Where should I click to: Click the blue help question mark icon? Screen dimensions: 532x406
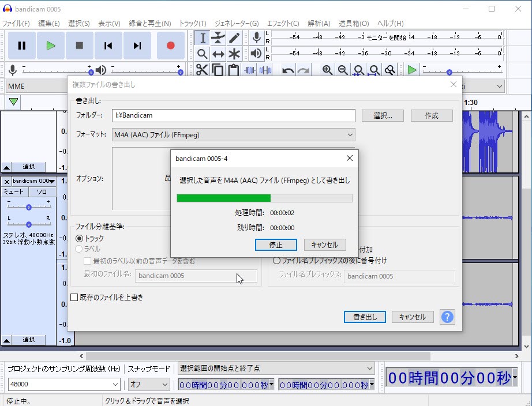[447, 317]
